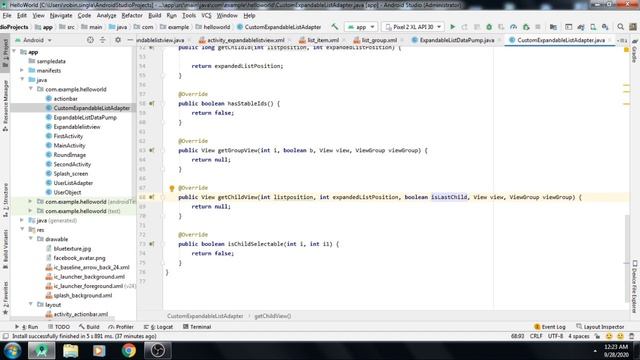Click Select Opened File target icon

coord(90,40)
